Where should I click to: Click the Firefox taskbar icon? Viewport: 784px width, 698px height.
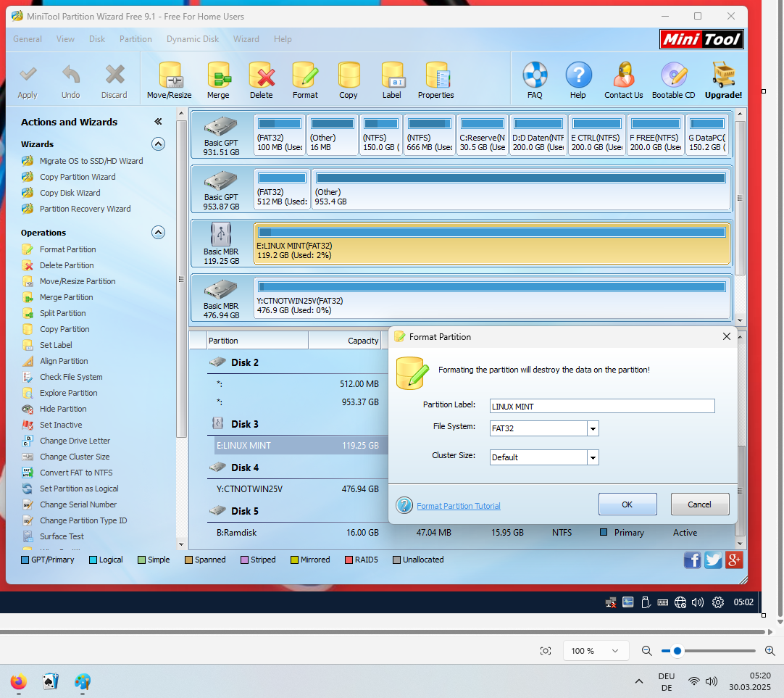point(19,681)
